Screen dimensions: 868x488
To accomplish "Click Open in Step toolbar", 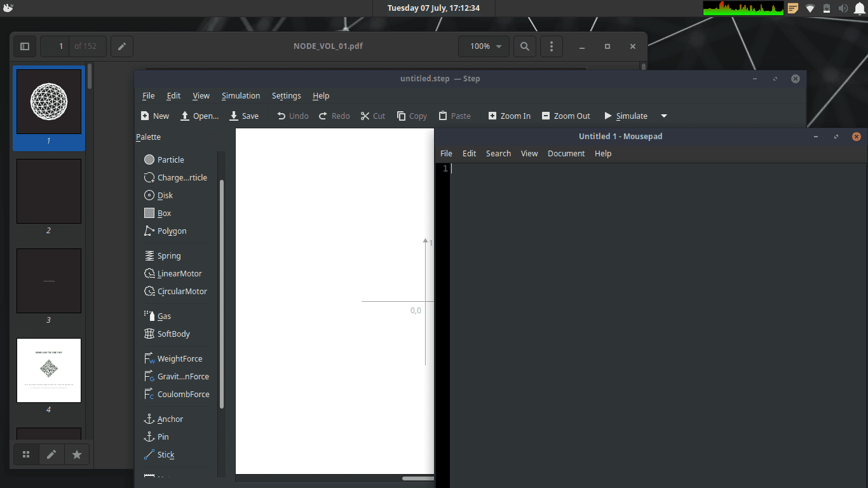I will [200, 116].
